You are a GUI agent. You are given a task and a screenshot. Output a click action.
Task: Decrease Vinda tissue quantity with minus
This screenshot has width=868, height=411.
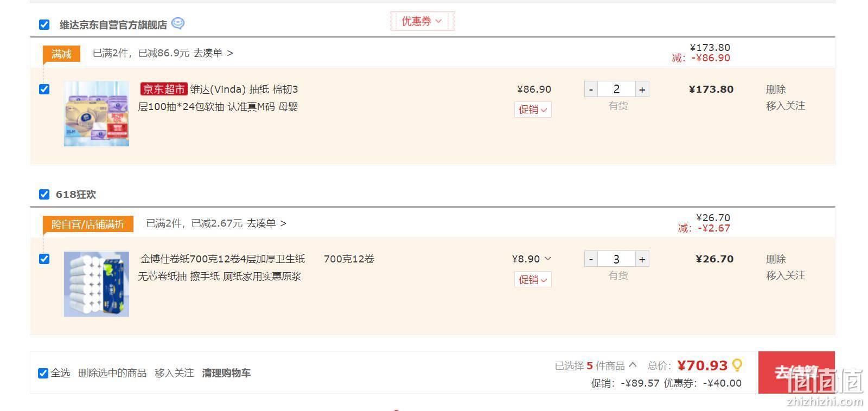click(x=591, y=89)
